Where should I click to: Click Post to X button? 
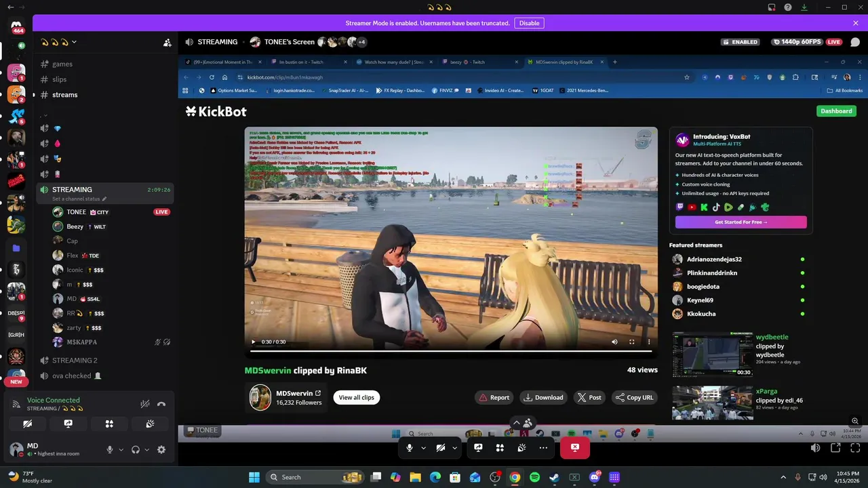(x=589, y=397)
